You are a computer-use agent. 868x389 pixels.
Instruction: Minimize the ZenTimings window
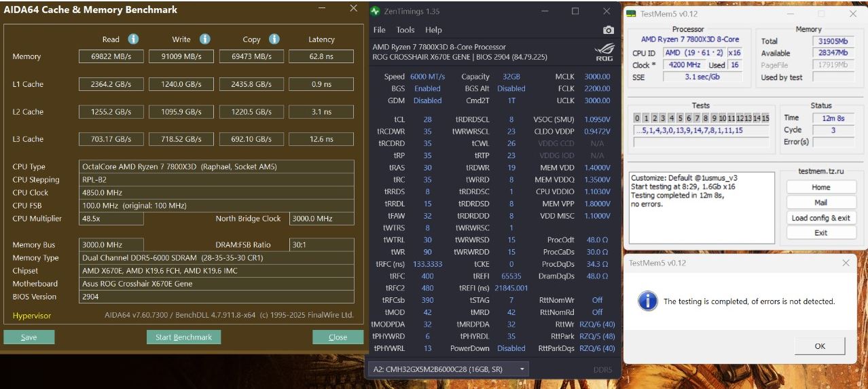(544, 12)
